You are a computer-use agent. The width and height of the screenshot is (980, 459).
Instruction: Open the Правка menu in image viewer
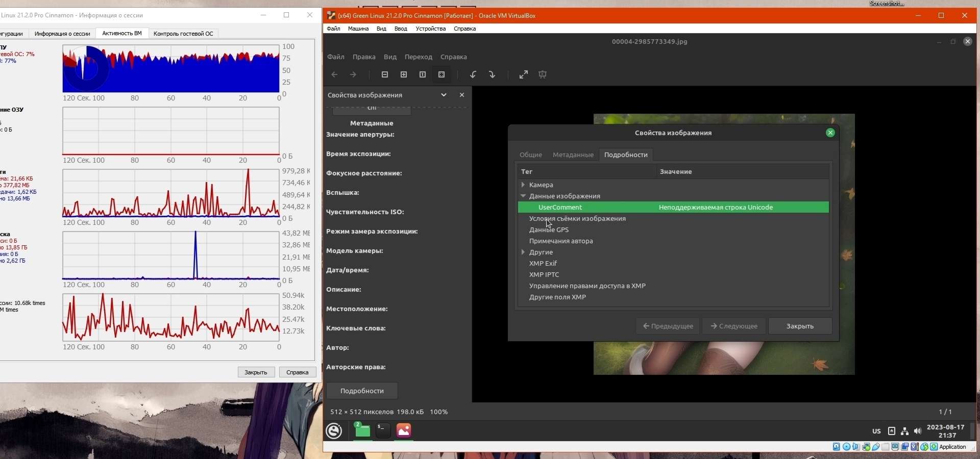coord(364,57)
